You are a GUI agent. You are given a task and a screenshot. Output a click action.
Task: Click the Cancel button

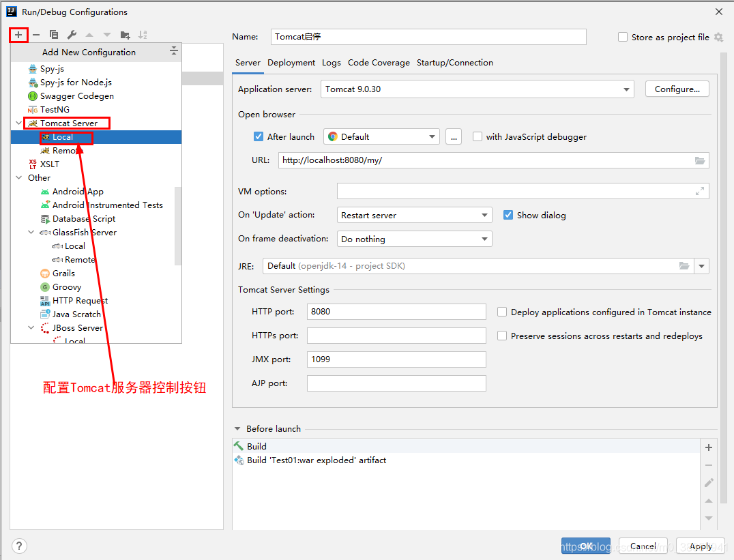tap(643, 546)
